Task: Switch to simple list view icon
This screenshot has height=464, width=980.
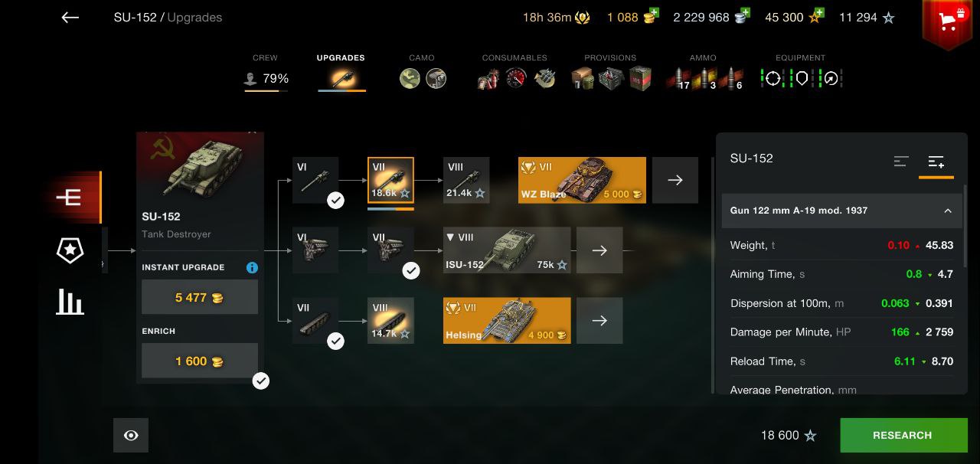Action: (901, 162)
